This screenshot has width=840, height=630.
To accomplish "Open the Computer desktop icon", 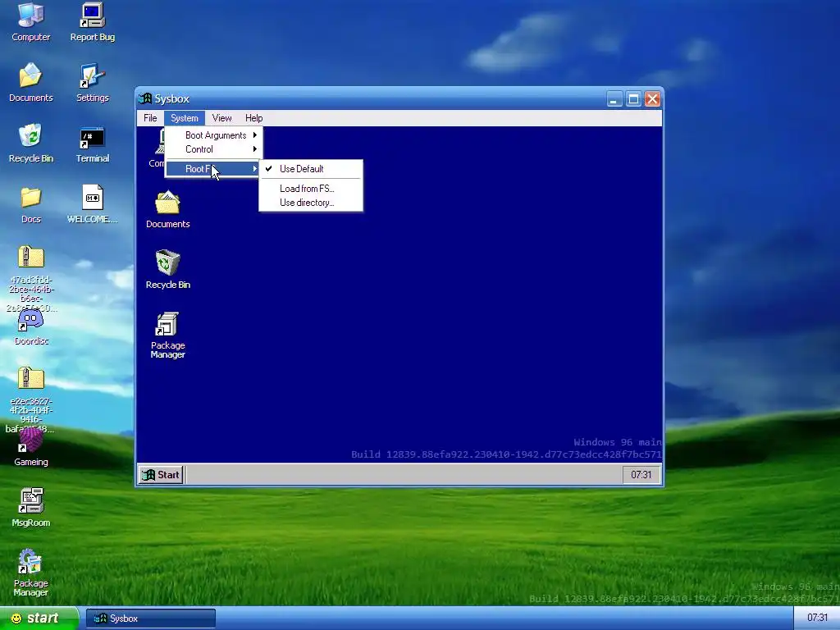I will pos(30,22).
